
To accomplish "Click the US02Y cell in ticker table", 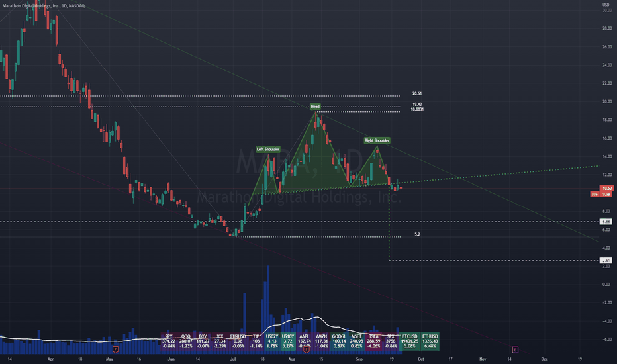I will 272,341.
